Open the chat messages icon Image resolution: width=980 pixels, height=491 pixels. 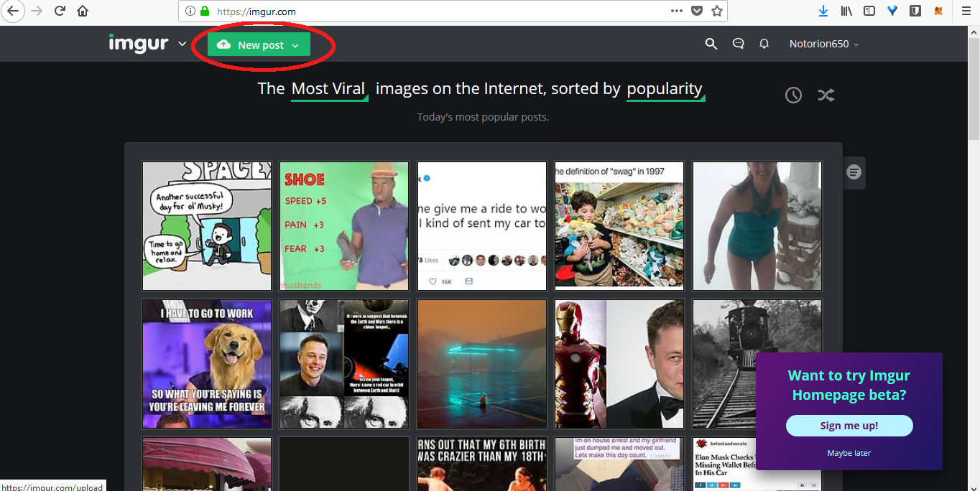[x=738, y=44]
